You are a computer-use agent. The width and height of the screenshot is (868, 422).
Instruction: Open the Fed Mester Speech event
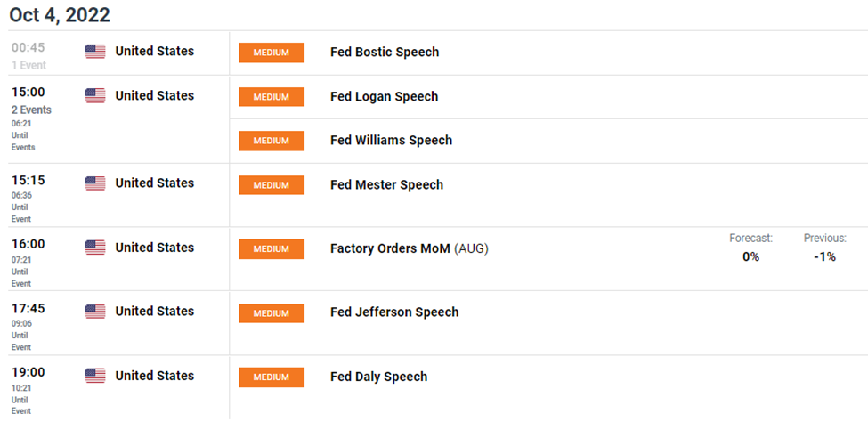[x=386, y=184]
